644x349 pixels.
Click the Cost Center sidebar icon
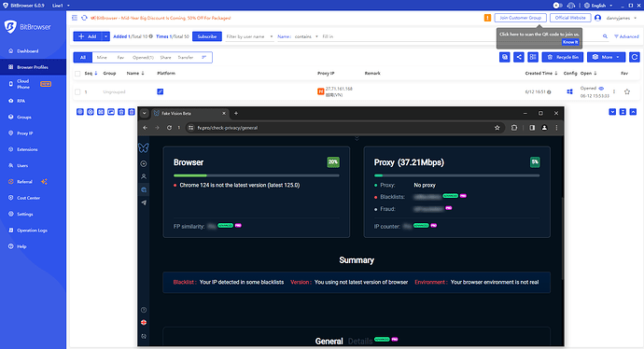click(10, 198)
